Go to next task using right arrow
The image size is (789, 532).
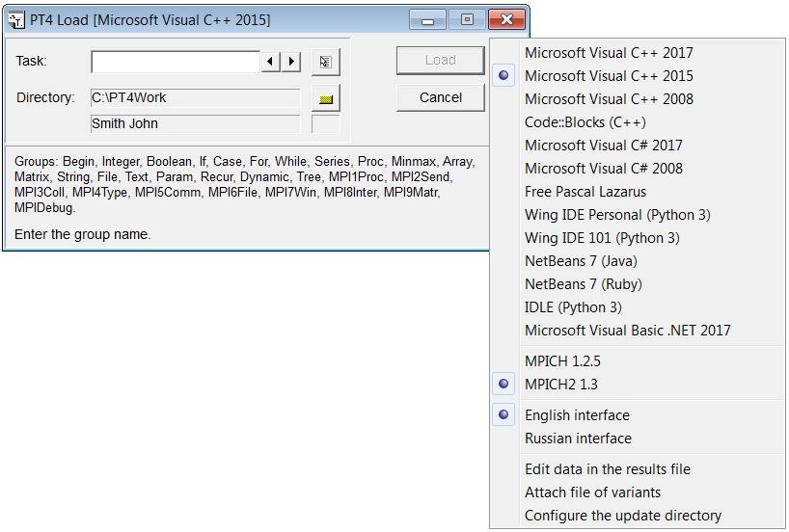tap(291, 62)
